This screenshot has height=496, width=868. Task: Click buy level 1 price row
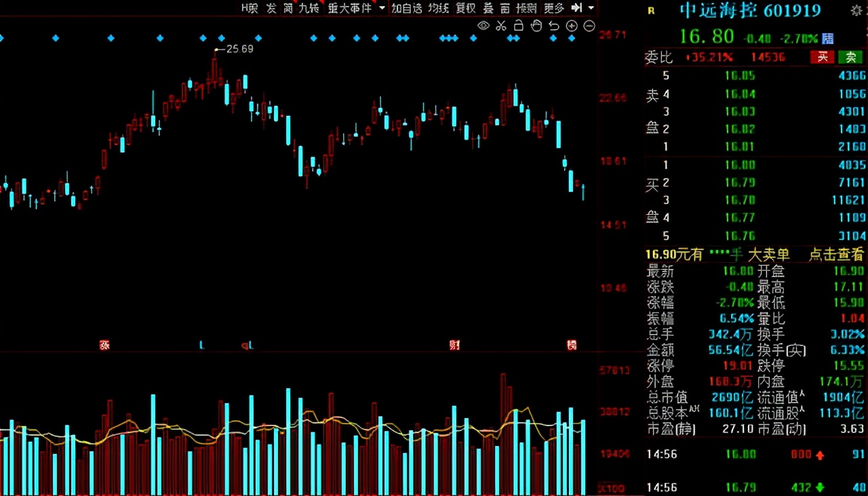(755, 165)
